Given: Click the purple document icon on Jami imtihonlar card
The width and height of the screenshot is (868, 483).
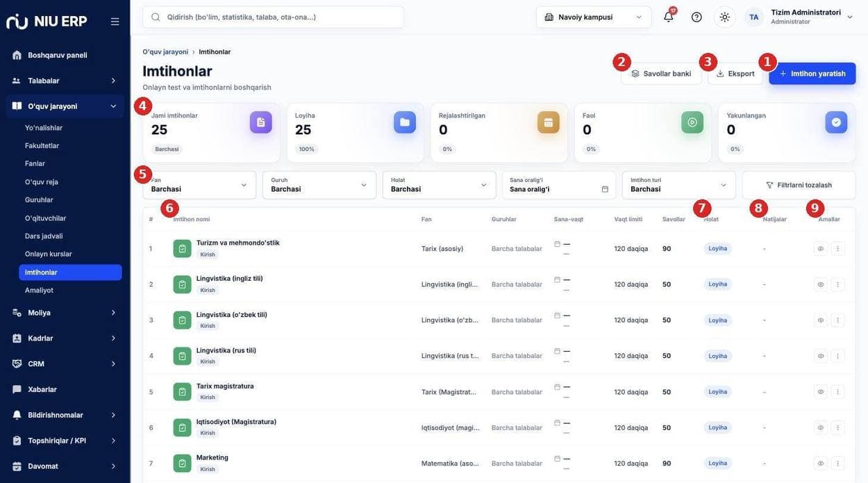Looking at the screenshot, I should [x=261, y=122].
